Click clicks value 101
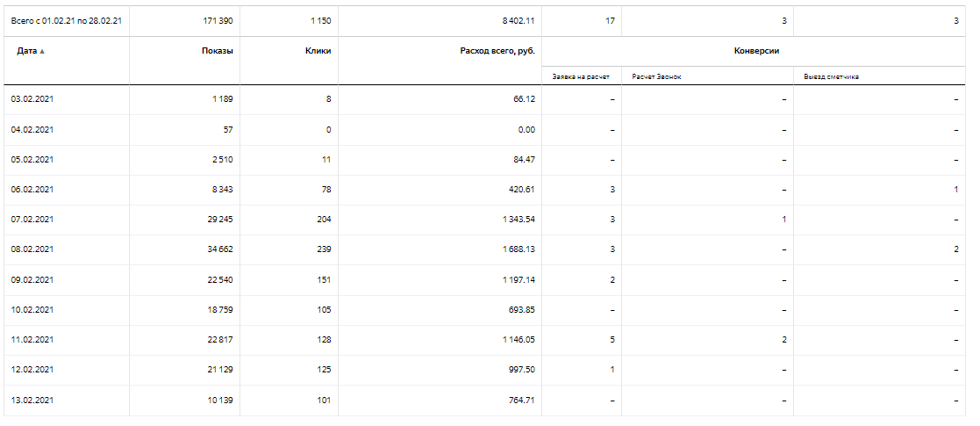This screenshot has width=980, height=426. (325, 400)
